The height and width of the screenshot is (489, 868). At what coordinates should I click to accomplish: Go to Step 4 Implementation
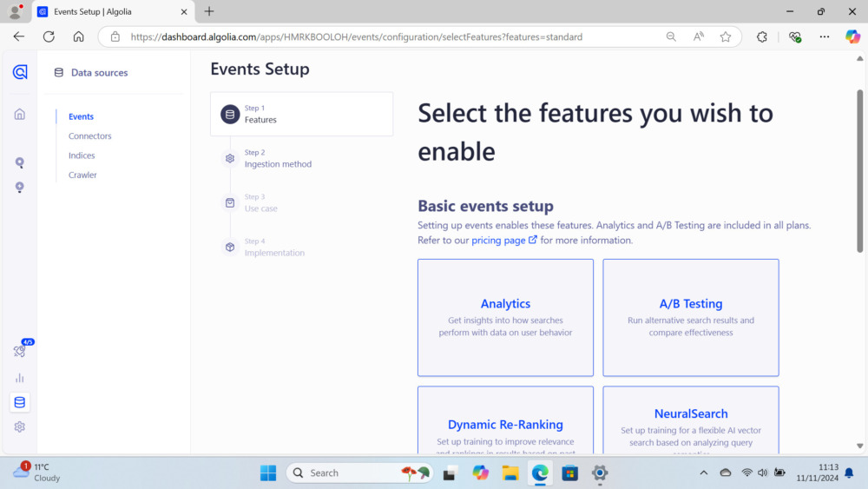click(x=274, y=247)
